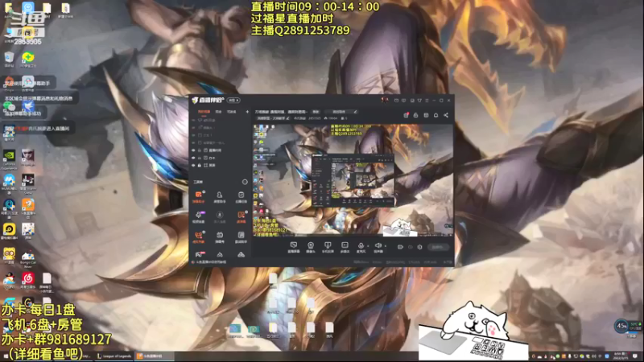Screen dimensions: 644x362
Task: Open the Bongo Cat desktop icon
Action: click(x=28, y=257)
